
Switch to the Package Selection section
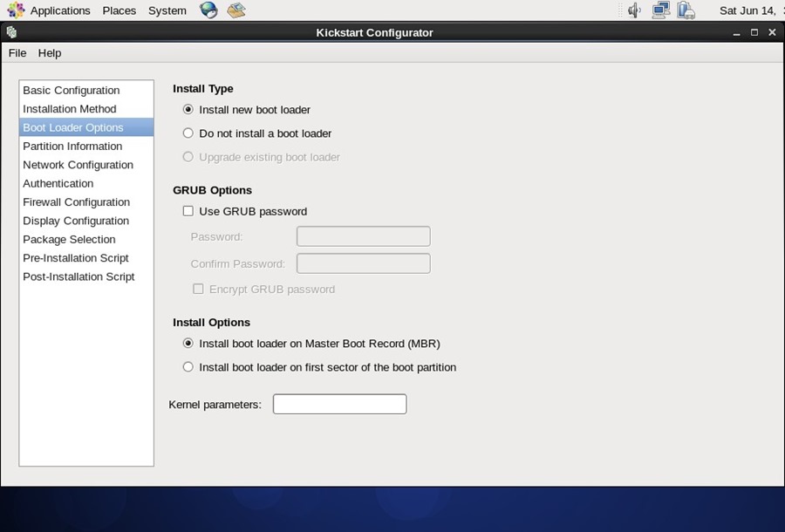pos(69,239)
